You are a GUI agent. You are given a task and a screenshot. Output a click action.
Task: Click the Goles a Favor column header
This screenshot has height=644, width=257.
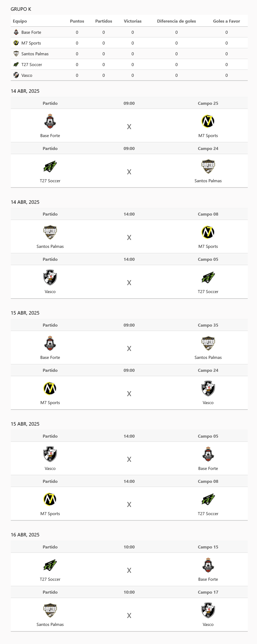pos(226,21)
